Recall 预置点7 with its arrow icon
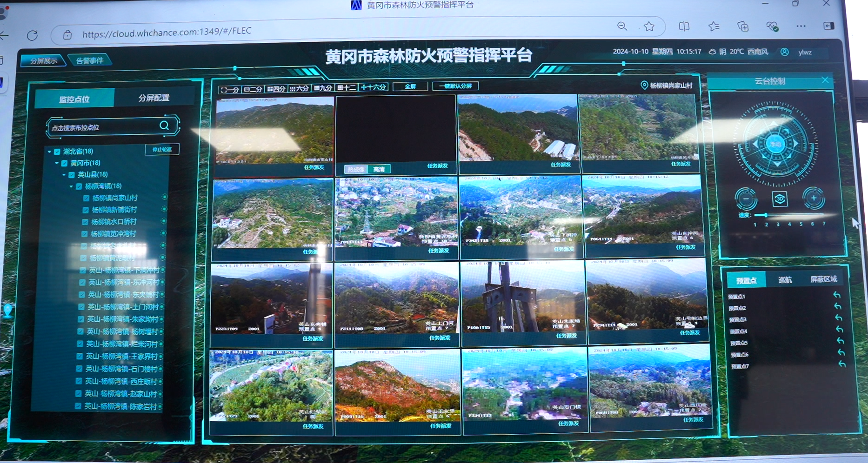The width and height of the screenshot is (868, 463). pyautogui.click(x=842, y=364)
